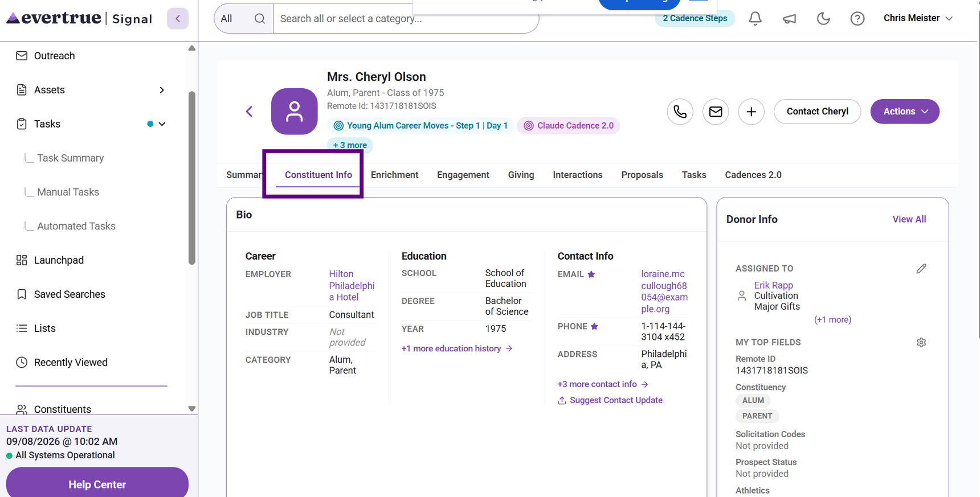Collapse the Tasks section chevron
The width and height of the screenshot is (980, 497).
click(x=162, y=124)
